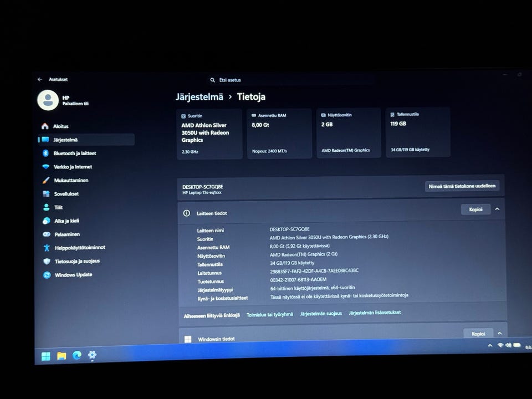Click the Tietosuoja ja suojaus shield icon
This screenshot has width=532, height=399.
click(x=47, y=261)
